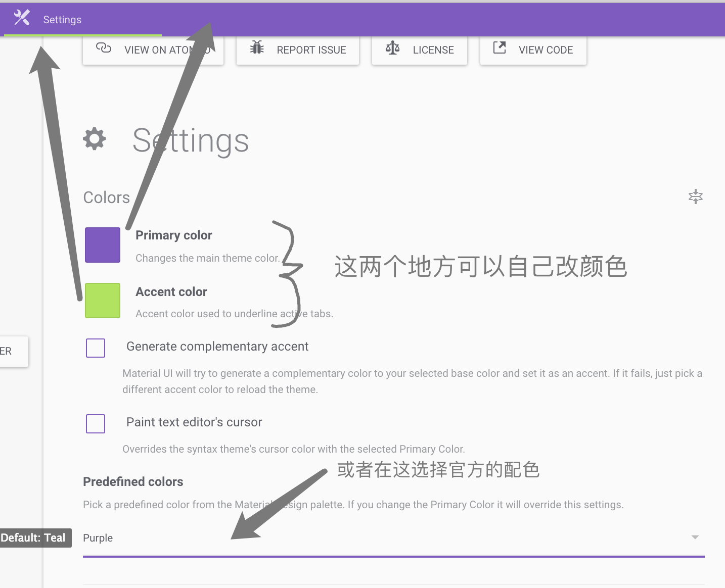Toggle the Paint text editor's cursor checkbox

tap(96, 424)
